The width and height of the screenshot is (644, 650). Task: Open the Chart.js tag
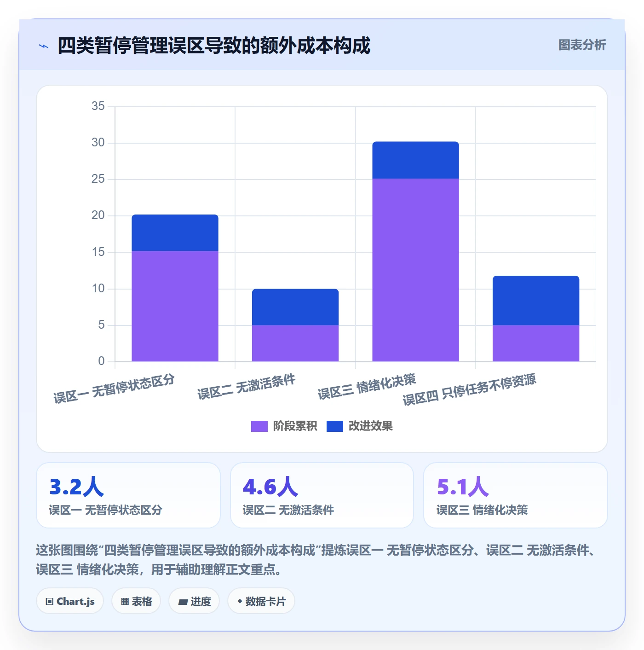(70, 601)
